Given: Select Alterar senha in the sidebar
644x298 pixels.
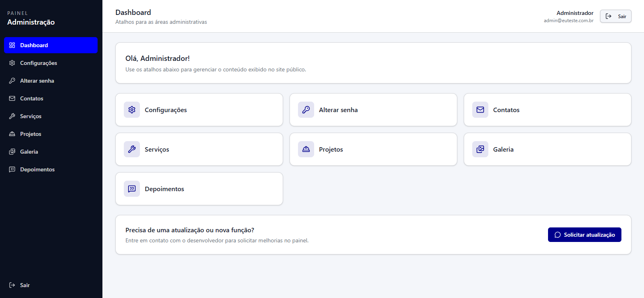Looking at the screenshot, I should (51, 81).
